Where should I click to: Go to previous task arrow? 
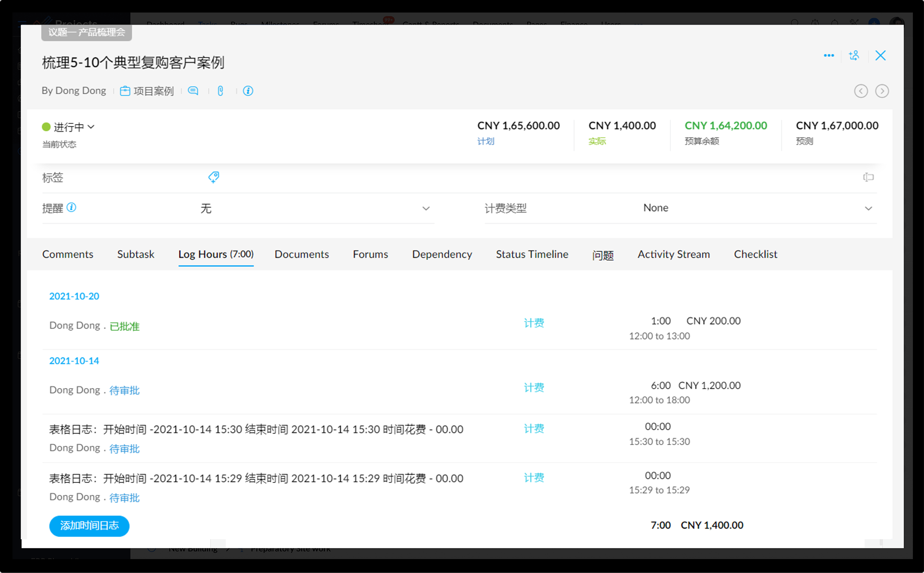861,91
